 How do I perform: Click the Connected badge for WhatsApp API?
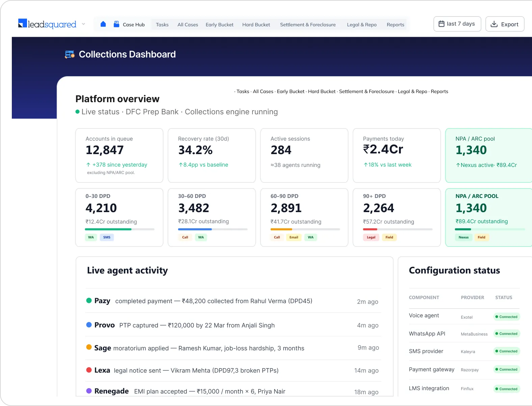coord(507,333)
